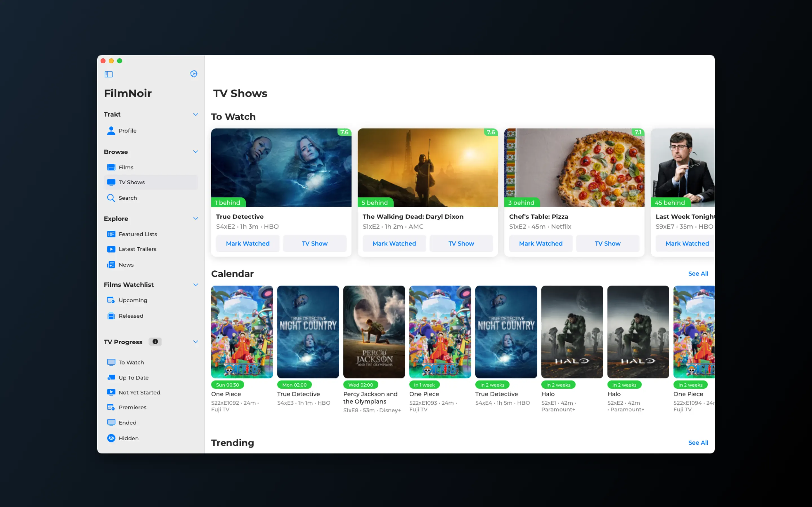Collapse the TV Progress section chevron

[x=196, y=342]
